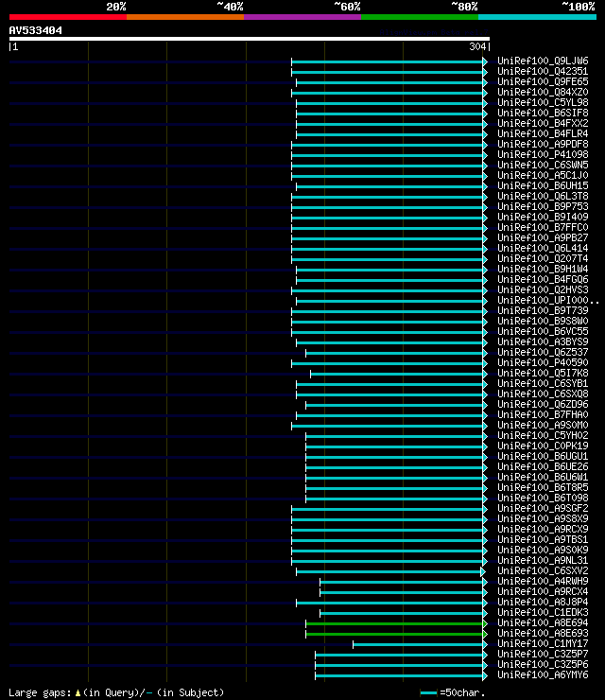
Task: Select UniRef100_A9SGF2 label
Action: (x=543, y=509)
